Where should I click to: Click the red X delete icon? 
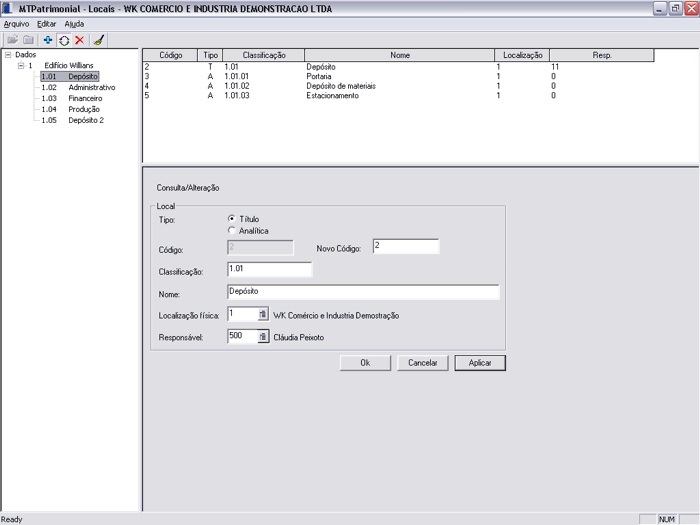[x=79, y=40]
